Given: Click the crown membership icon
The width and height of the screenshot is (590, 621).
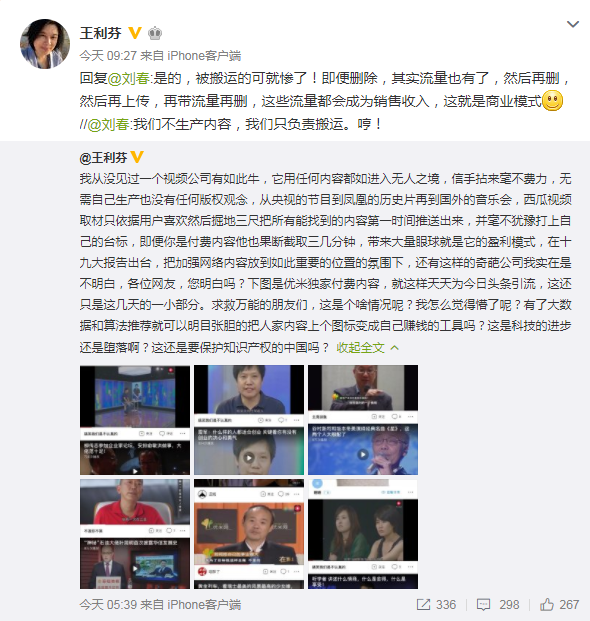Looking at the screenshot, I should (x=155, y=33).
